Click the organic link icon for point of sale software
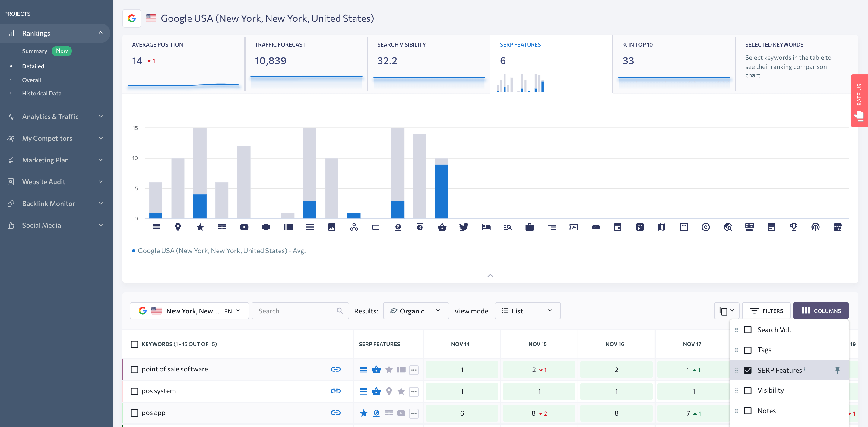 335,369
